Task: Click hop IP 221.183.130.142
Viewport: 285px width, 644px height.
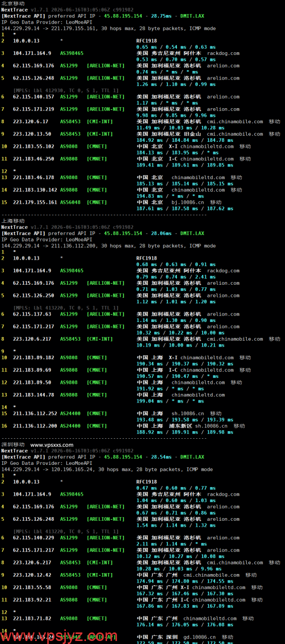Action: point(35,190)
